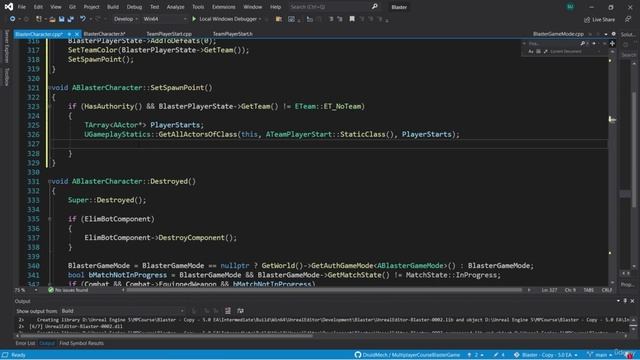The width and height of the screenshot is (640, 360).
Task: Open the Build menu
Action: click(113, 7)
